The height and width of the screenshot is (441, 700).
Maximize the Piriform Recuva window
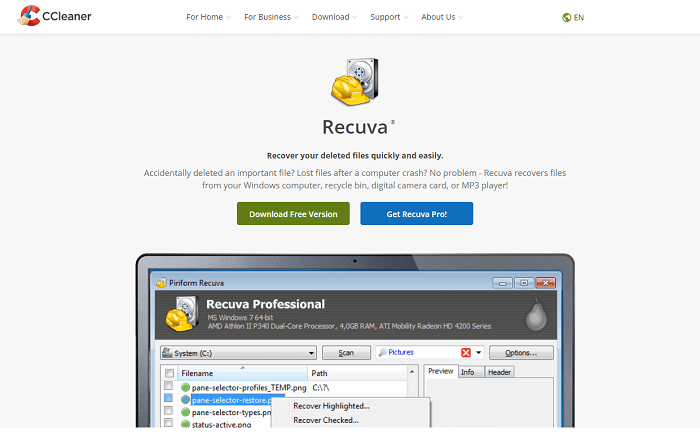click(524, 283)
